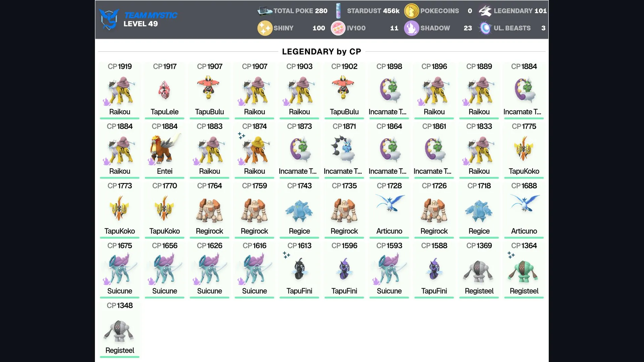Viewport: 644px width, 362px height.
Task: Click the Stardust bottle icon
Action: pos(338,11)
